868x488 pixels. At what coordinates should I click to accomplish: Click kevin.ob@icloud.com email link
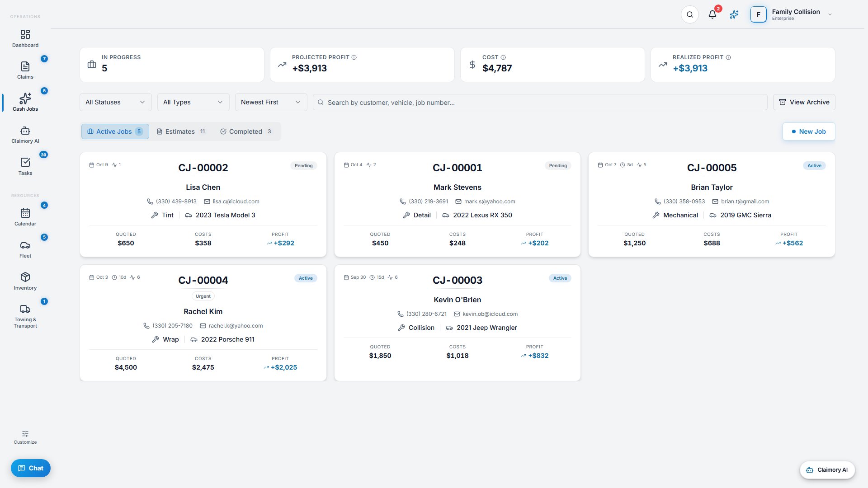[490, 314]
